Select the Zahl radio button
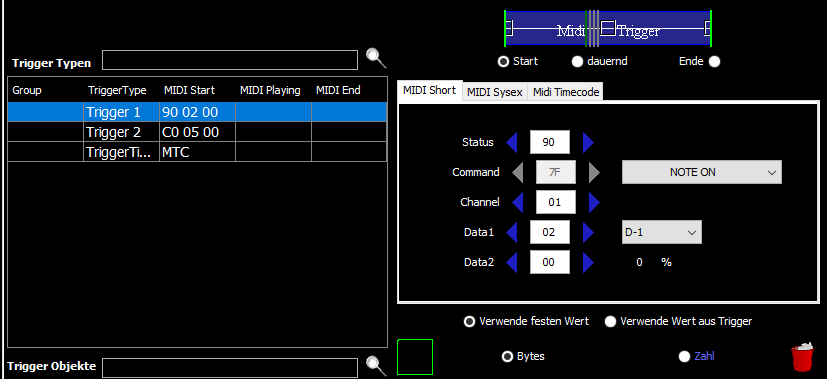This screenshot has width=827, height=379. (684, 357)
